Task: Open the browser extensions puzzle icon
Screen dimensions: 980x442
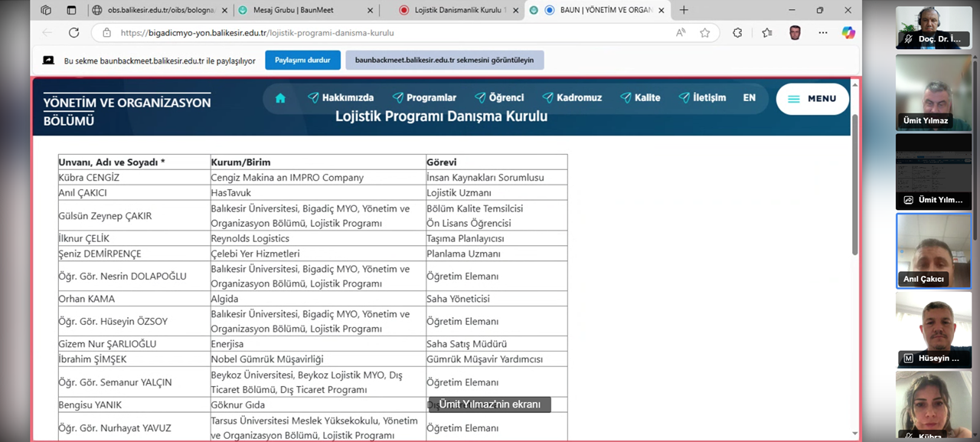Action: click(737, 33)
